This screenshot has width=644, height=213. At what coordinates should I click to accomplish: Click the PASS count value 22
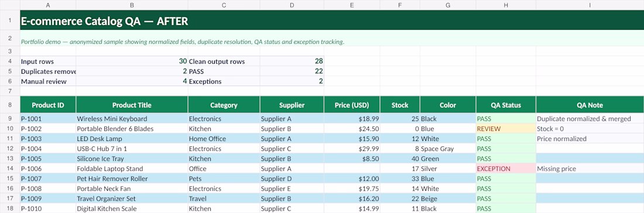pyautogui.click(x=292, y=71)
